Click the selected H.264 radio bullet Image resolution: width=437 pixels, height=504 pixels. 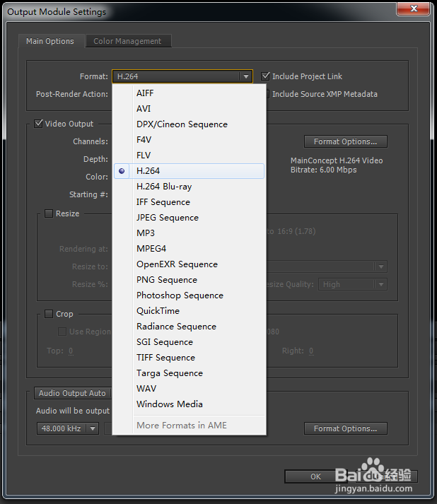coord(122,171)
